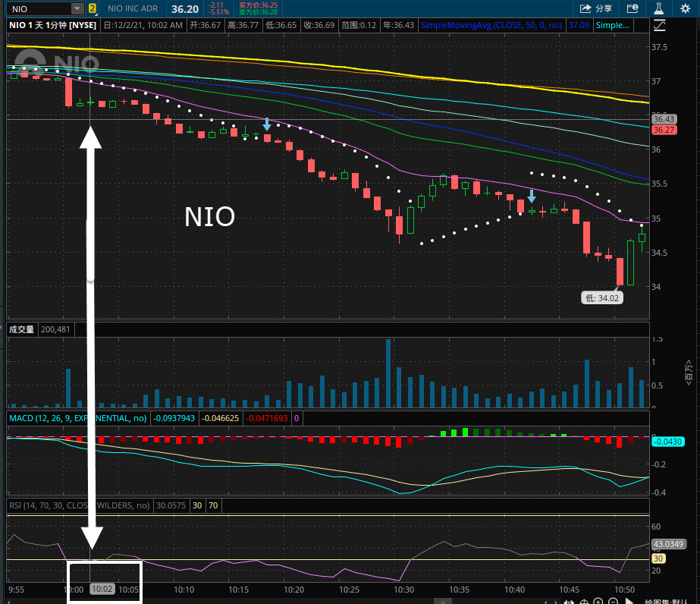The width and height of the screenshot is (700, 604).
Task: Select the MACD study label
Action: [77, 418]
